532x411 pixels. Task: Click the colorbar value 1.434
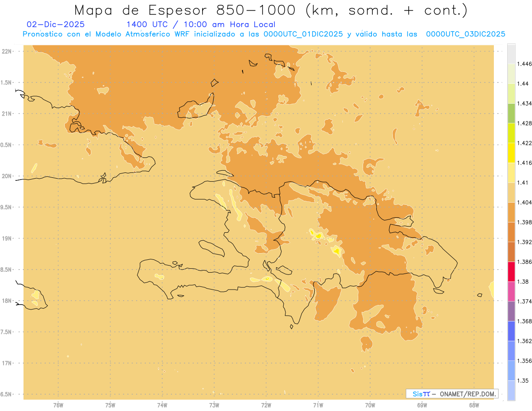[x=524, y=103]
